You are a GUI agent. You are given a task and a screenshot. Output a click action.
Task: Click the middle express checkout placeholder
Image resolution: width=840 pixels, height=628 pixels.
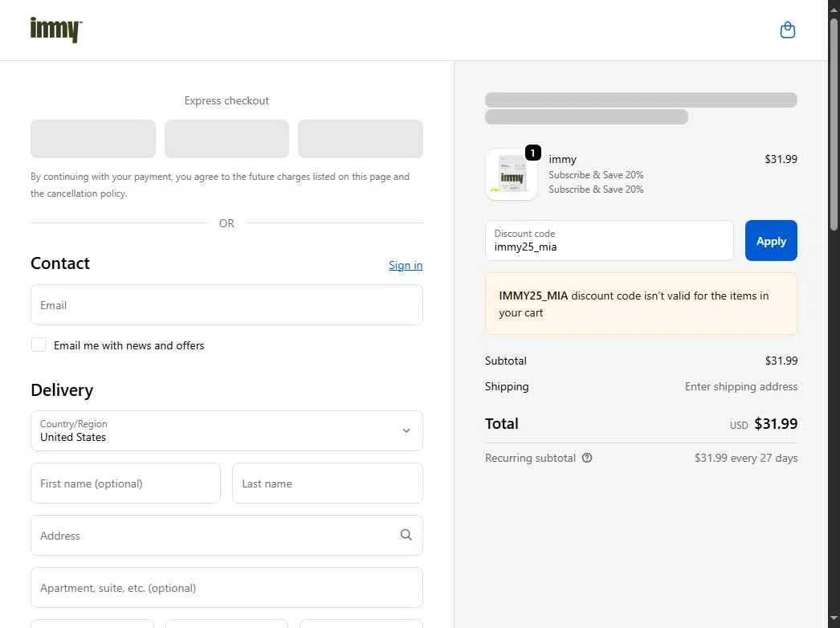point(226,139)
